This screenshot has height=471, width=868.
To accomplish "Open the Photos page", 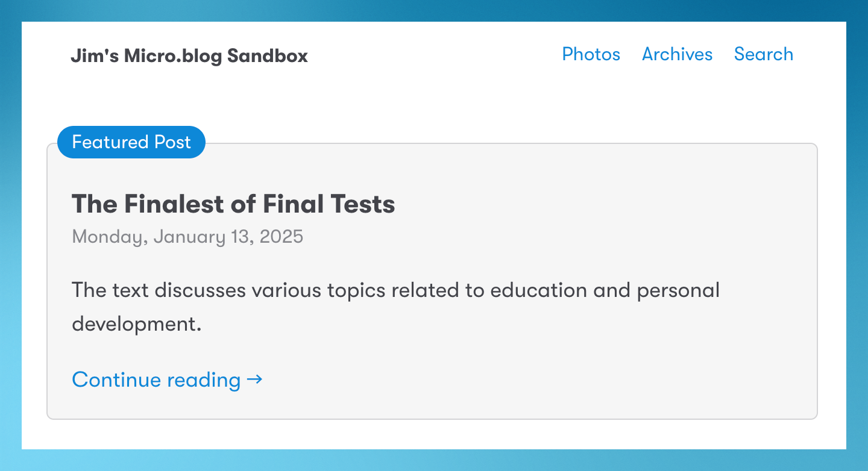I will click(x=591, y=54).
